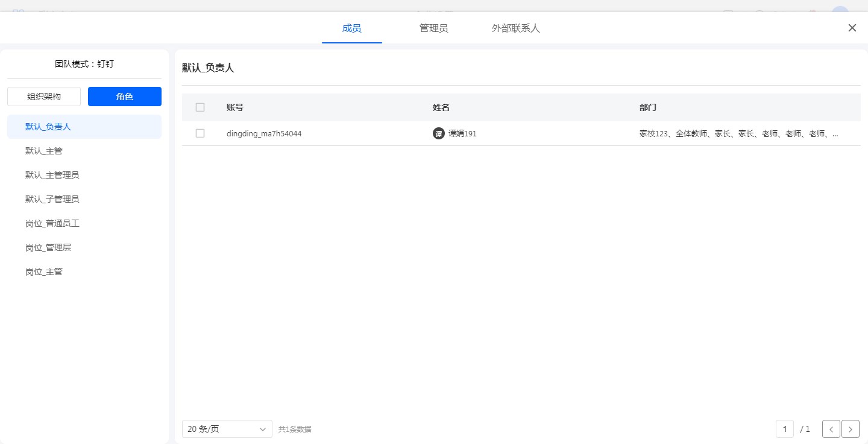868x444 pixels.
Task: Click the page number input field
Action: point(784,429)
